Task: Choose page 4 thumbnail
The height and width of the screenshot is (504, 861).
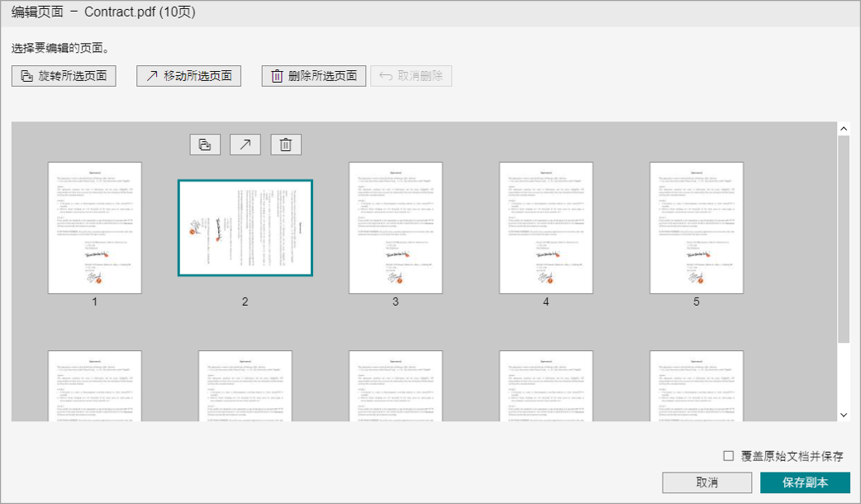Action: [546, 228]
